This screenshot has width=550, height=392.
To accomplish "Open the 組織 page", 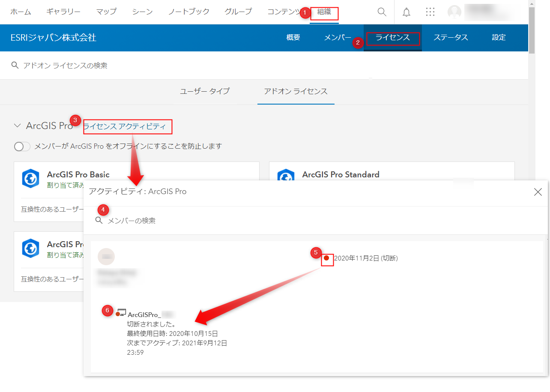I will pos(324,12).
